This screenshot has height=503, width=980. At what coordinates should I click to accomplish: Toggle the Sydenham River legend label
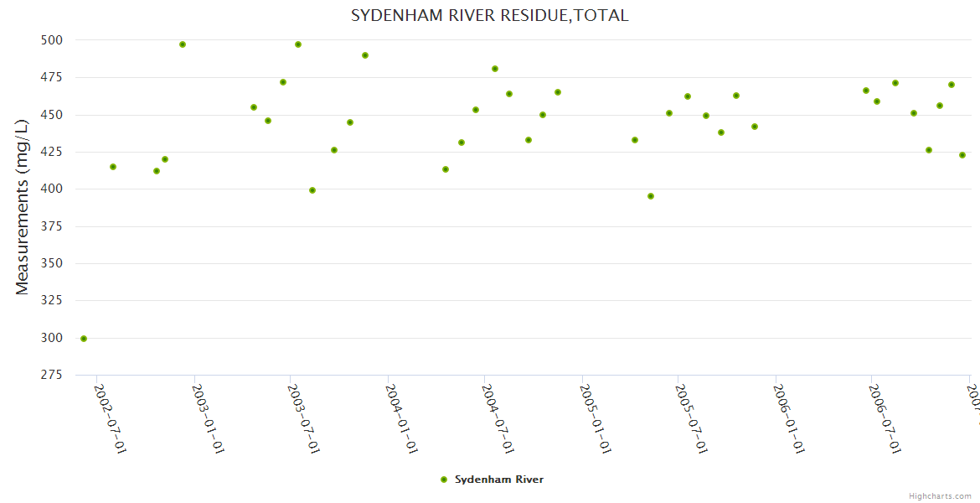click(x=498, y=480)
